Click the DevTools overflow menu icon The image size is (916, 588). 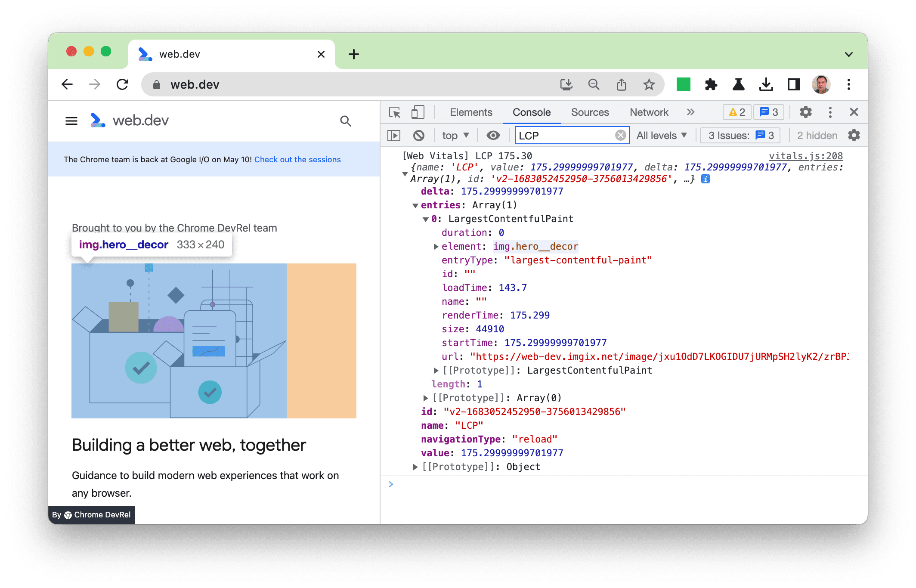point(830,112)
